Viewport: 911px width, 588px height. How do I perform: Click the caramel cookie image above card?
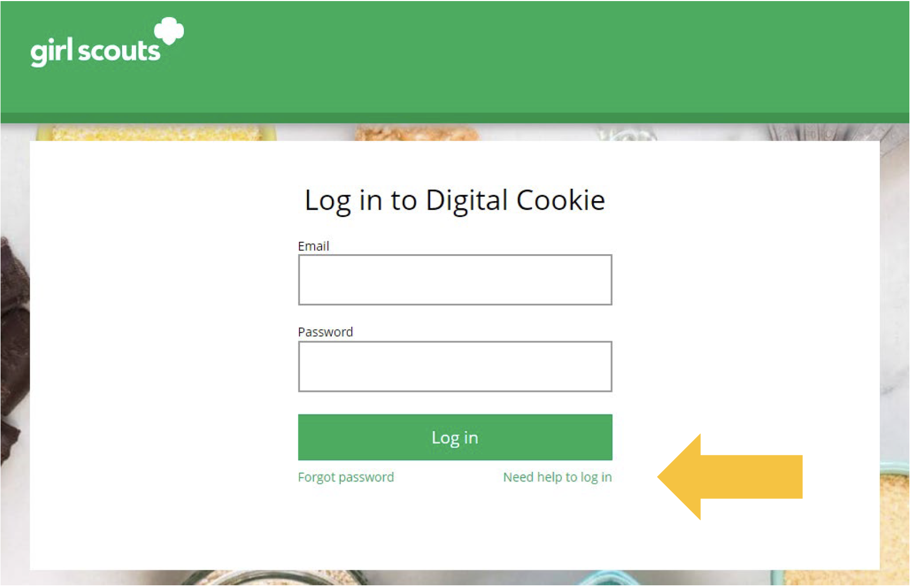click(417, 132)
